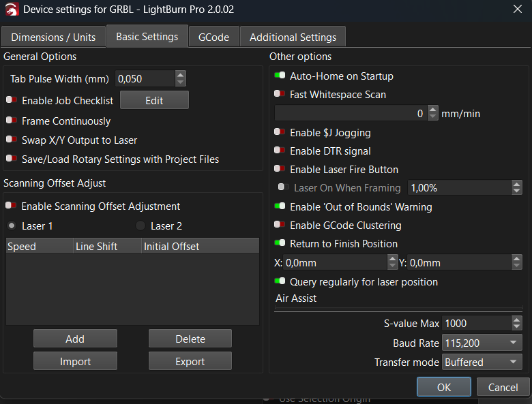Click the X finish position field
The height and width of the screenshot is (404, 532).
click(x=335, y=262)
